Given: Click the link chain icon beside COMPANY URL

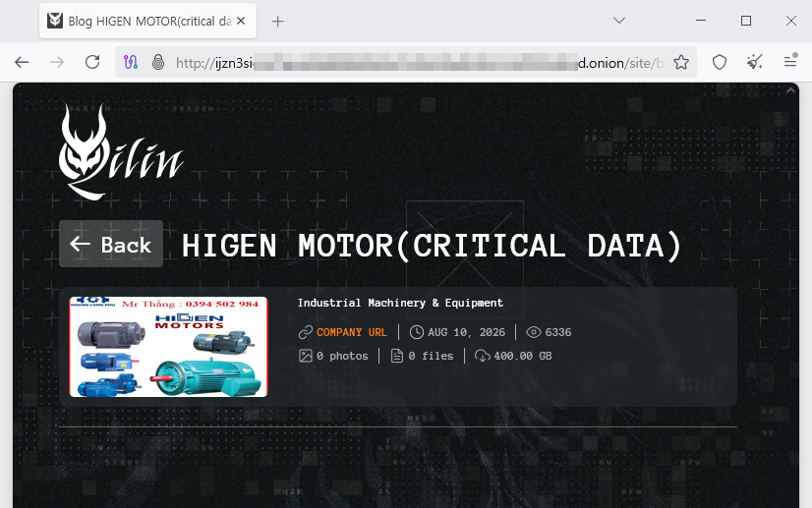Looking at the screenshot, I should click(306, 332).
